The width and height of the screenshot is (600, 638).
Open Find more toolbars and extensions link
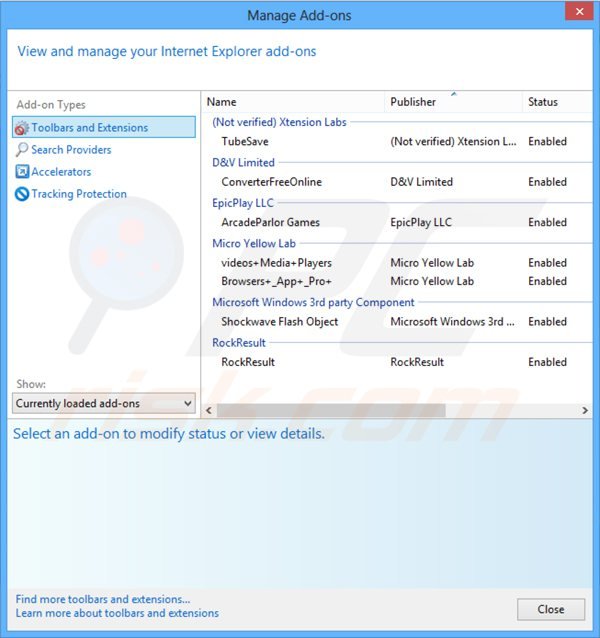coord(103,599)
